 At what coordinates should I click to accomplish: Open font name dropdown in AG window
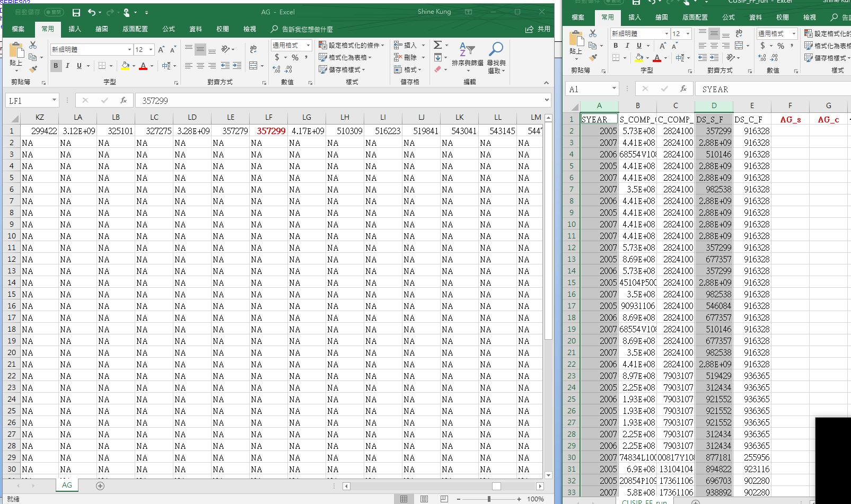[129, 49]
